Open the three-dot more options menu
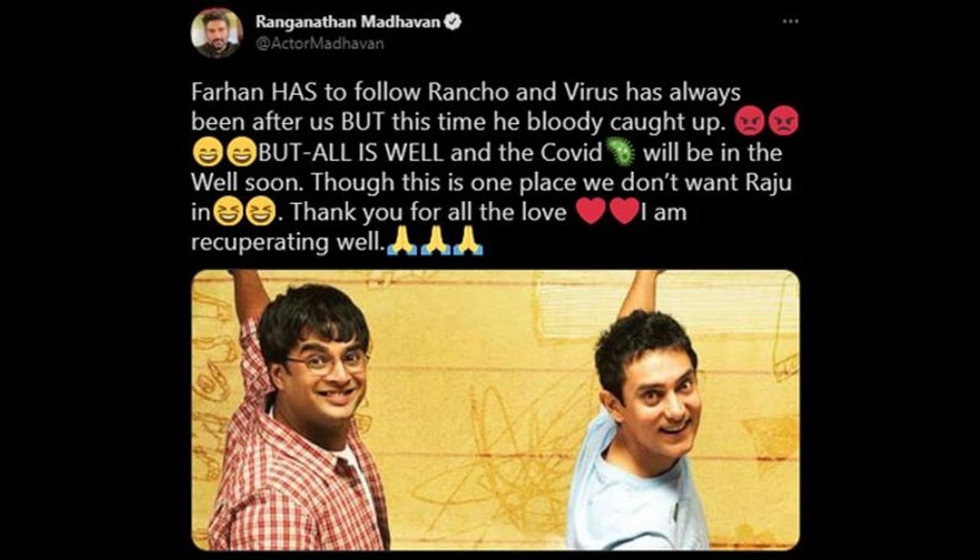This screenshot has height=560, width=980. [x=790, y=21]
